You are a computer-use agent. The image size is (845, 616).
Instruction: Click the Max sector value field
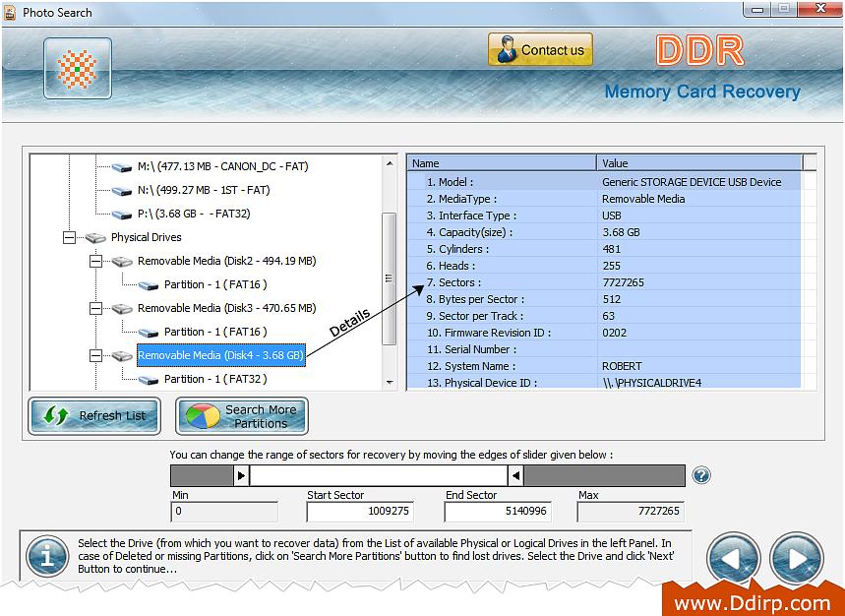click(x=631, y=512)
